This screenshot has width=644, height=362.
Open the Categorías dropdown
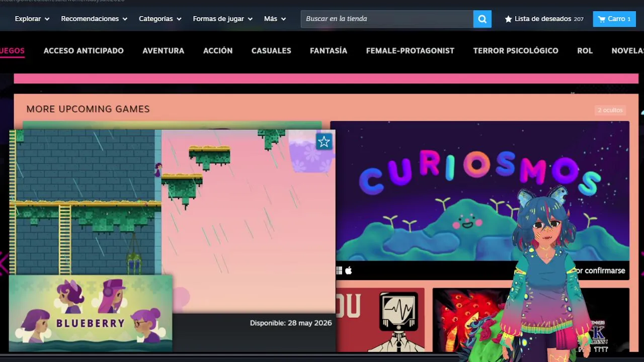tap(160, 19)
